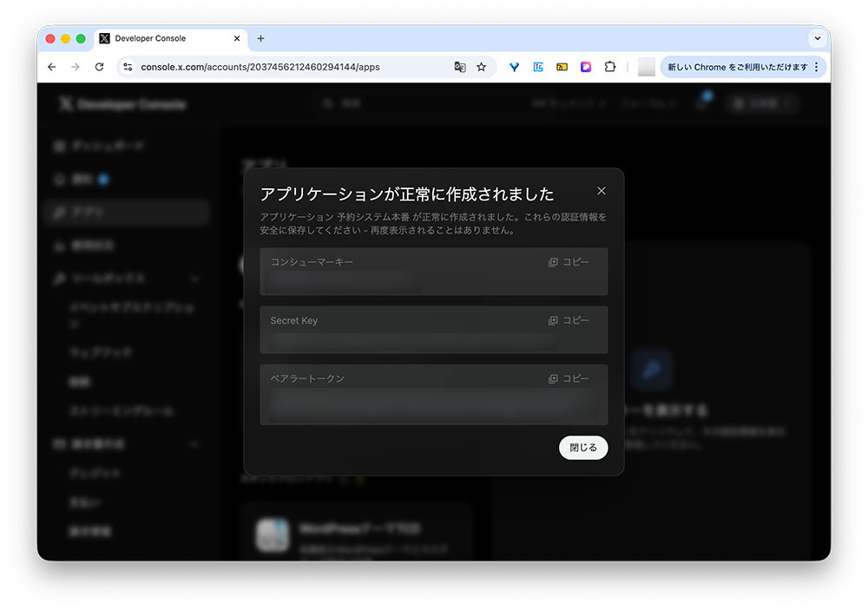This screenshot has height=610, width=868.
Task: Open a new browser tab with the plus icon
Action: pos(260,38)
